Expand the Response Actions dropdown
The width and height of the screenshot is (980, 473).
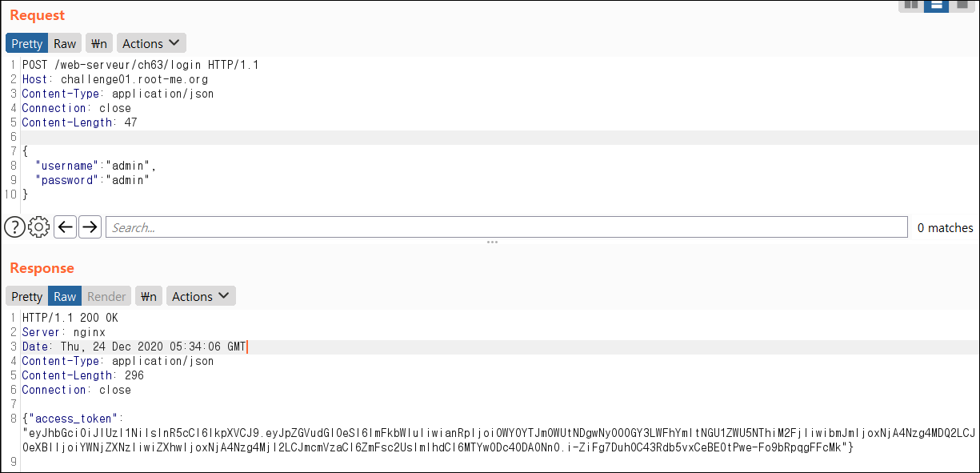(201, 296)
